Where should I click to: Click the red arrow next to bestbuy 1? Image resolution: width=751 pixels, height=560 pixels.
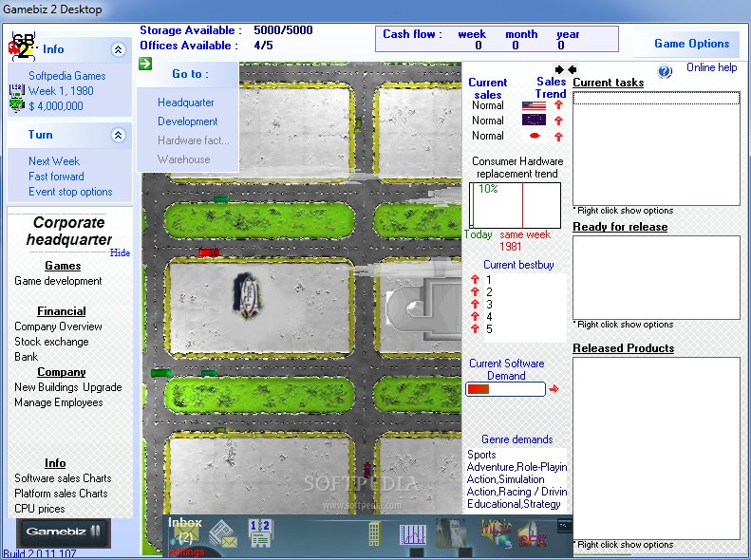click(475, 279)
